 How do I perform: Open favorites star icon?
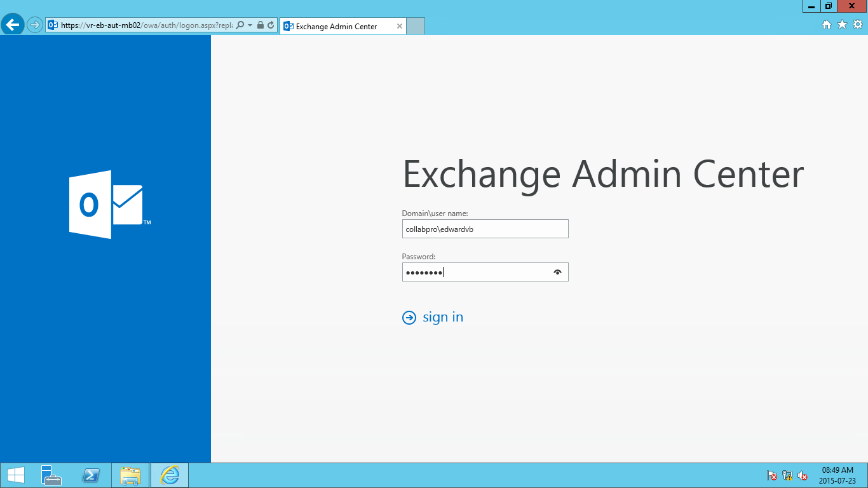843,25
